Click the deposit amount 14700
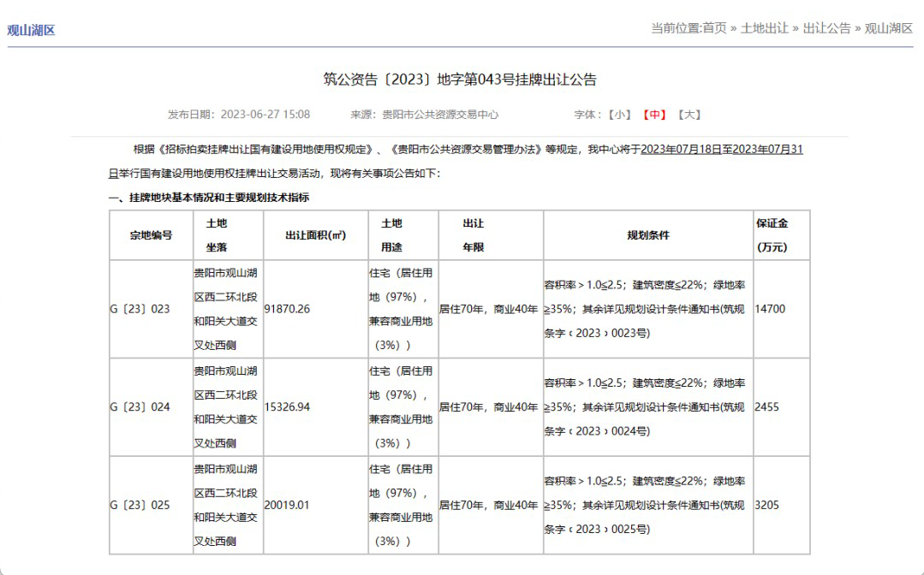The width and height of the screenshot is (924, 575). click(770, 309)
